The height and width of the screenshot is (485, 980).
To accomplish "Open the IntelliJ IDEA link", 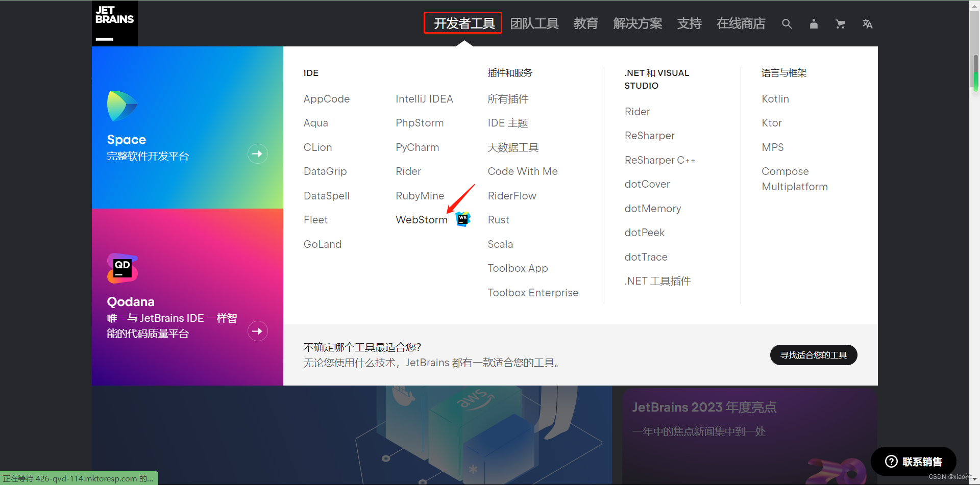I will pyautogui.click(x=424, y=99).
